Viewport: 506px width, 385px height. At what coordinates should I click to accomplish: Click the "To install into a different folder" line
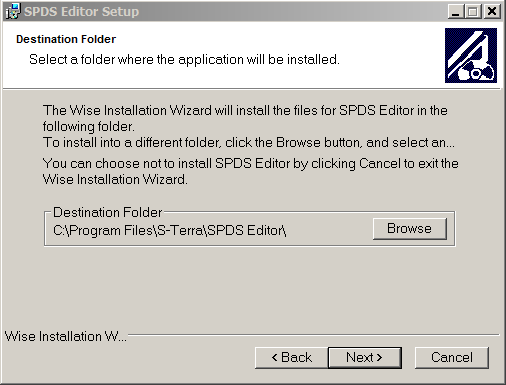click(x=249, y=143)
